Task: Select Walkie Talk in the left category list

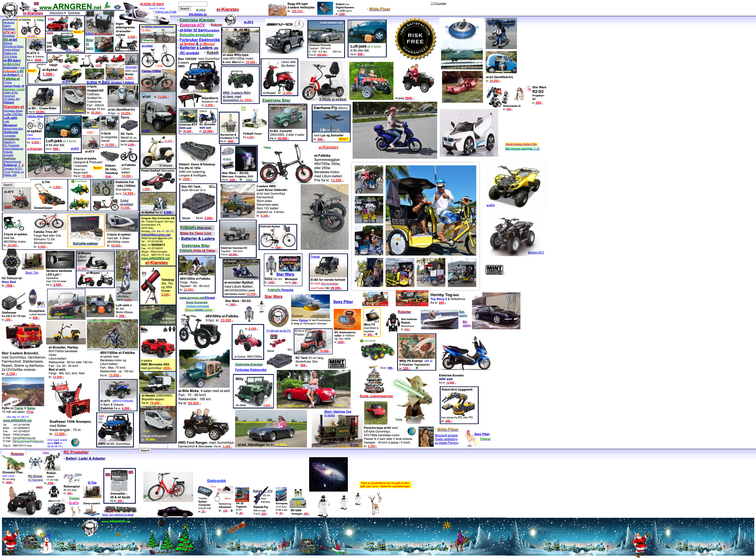Action: [x=10, y=175]
